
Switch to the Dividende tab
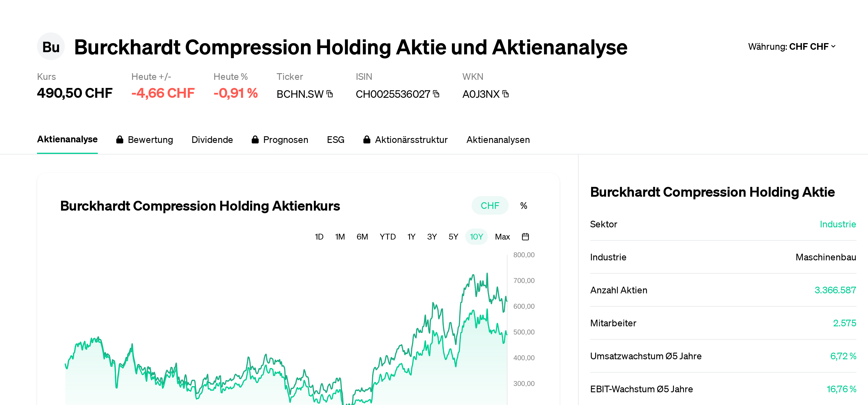click(212, 139)
